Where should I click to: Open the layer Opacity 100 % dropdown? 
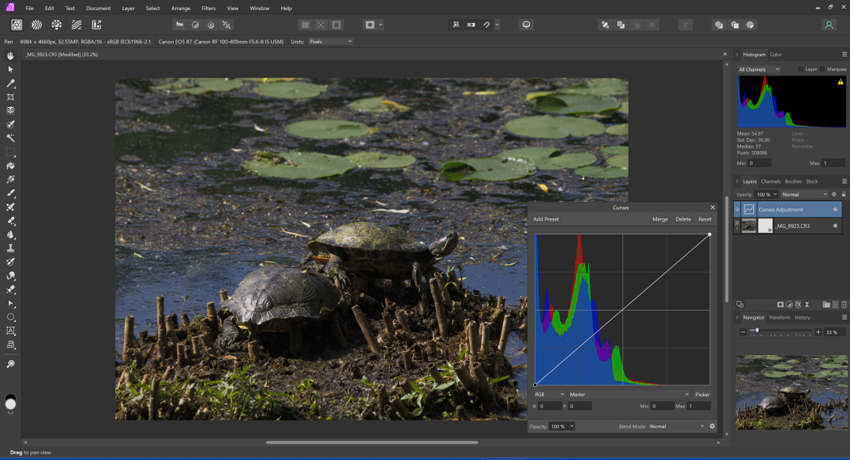click(x=767, y=195)
